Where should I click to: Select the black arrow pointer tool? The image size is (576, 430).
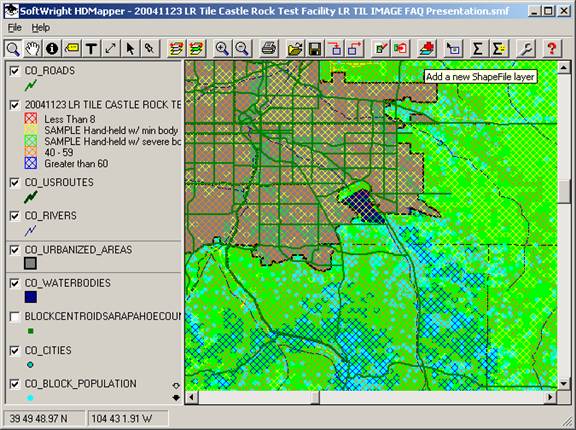pos(130,48)
